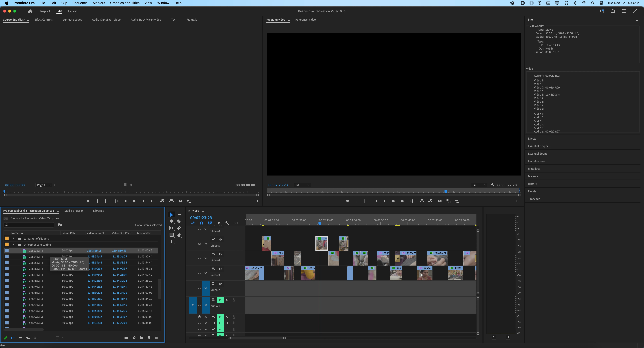Open the Sequence menu
644x348 pixels.
(80, 3)
